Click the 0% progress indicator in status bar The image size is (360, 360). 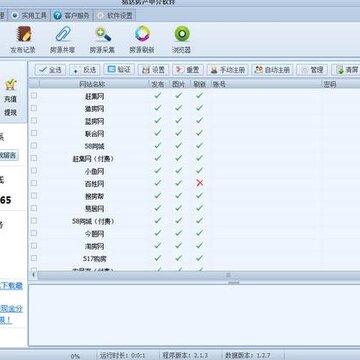[x=75, y=356]
